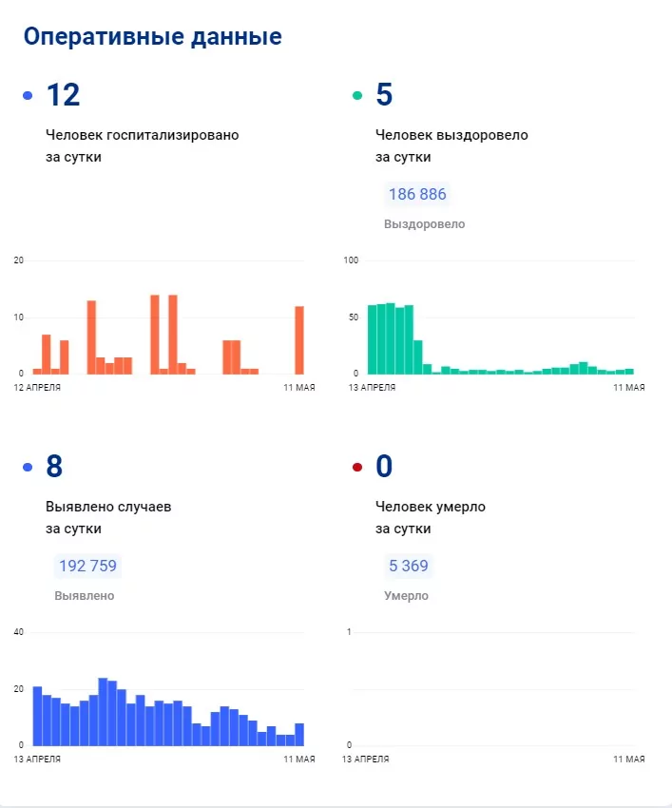Click the first green bar in recovery chart
Viewport: 672px width, 808px height.
372,339
